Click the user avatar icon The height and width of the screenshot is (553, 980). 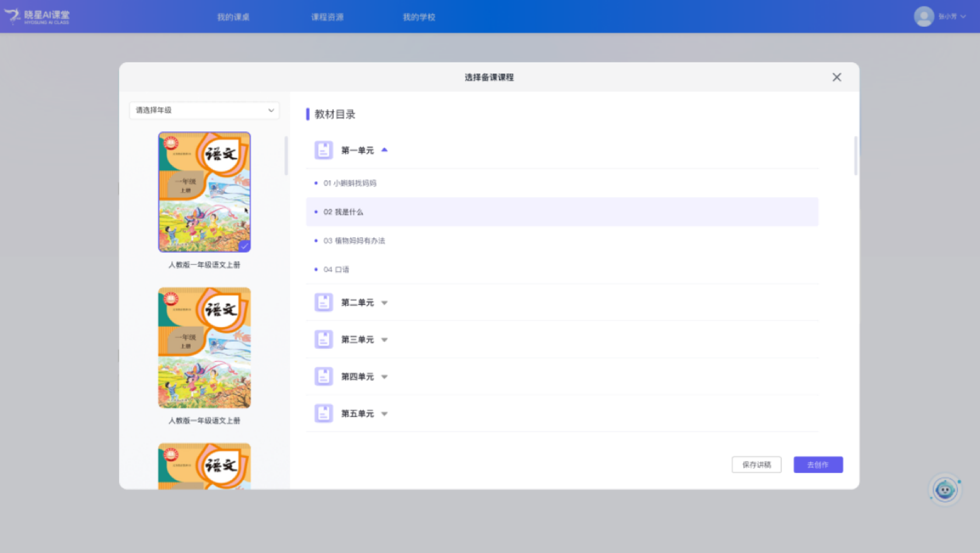[923, 16]
